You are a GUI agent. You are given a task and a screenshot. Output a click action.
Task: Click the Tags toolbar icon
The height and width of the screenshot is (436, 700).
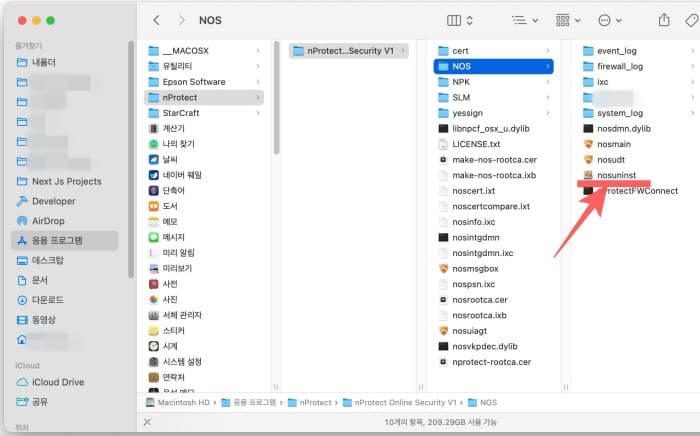(692, 20)
